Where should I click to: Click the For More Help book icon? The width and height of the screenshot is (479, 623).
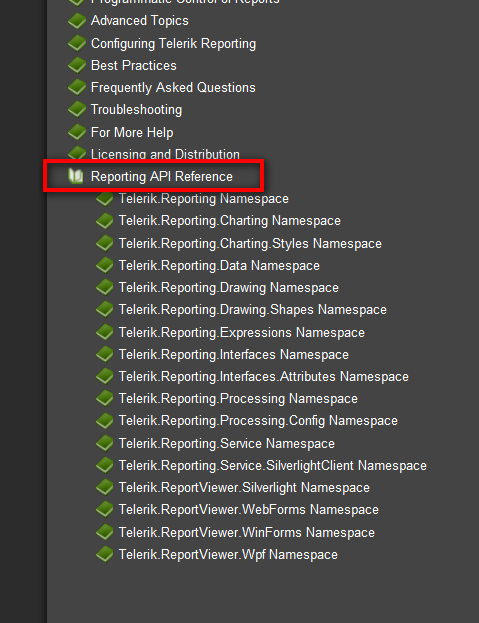coord(77,132)
